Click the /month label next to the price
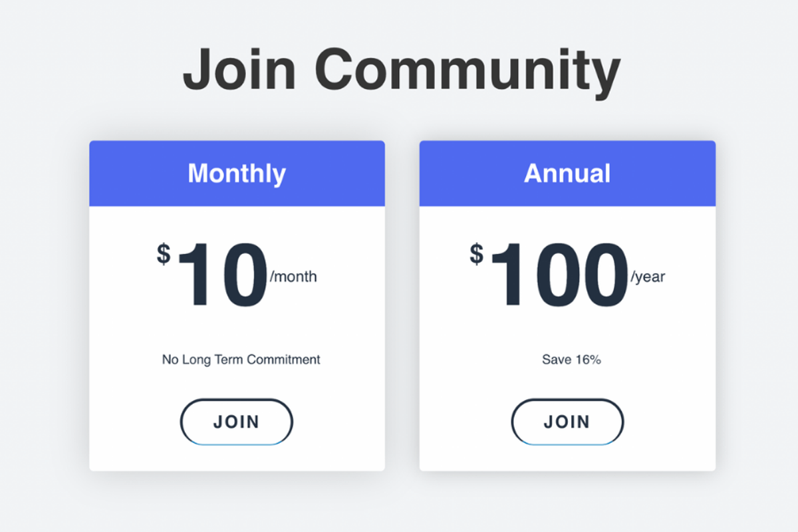This screenshot has height=532, width=798. 293,277
